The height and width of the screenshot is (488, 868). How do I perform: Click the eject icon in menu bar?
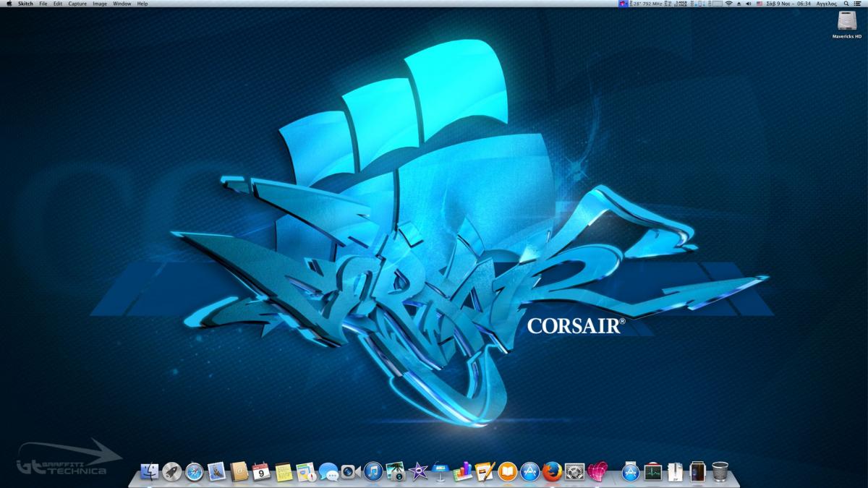[739, 4]
